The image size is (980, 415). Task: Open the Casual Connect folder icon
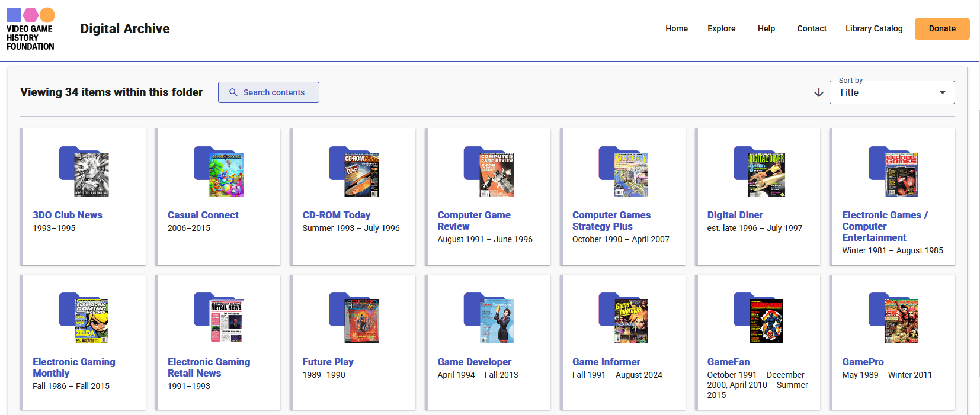point(219,172)
